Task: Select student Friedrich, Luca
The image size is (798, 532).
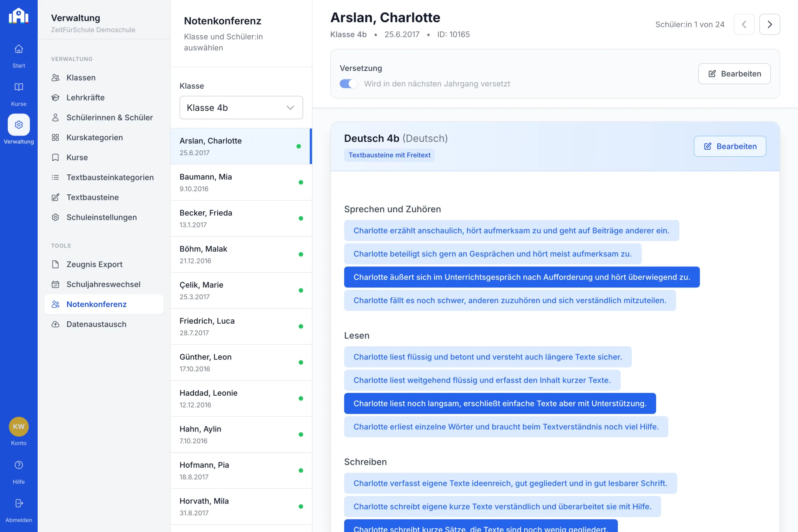Action: [x=241, y=327]
